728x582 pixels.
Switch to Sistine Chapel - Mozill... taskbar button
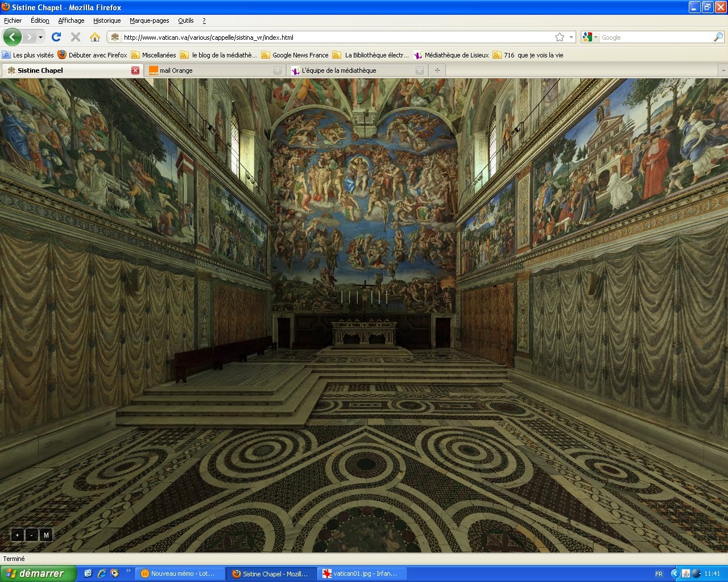pos(271,573)
